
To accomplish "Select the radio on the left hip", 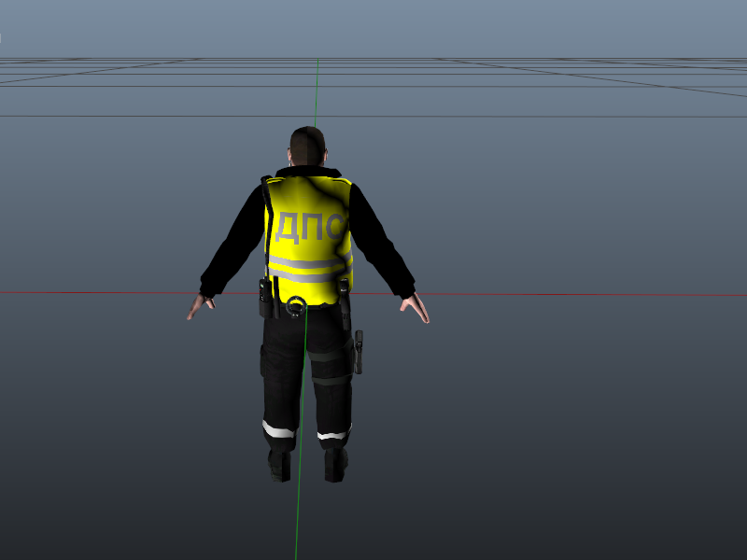I will [265, 297].
